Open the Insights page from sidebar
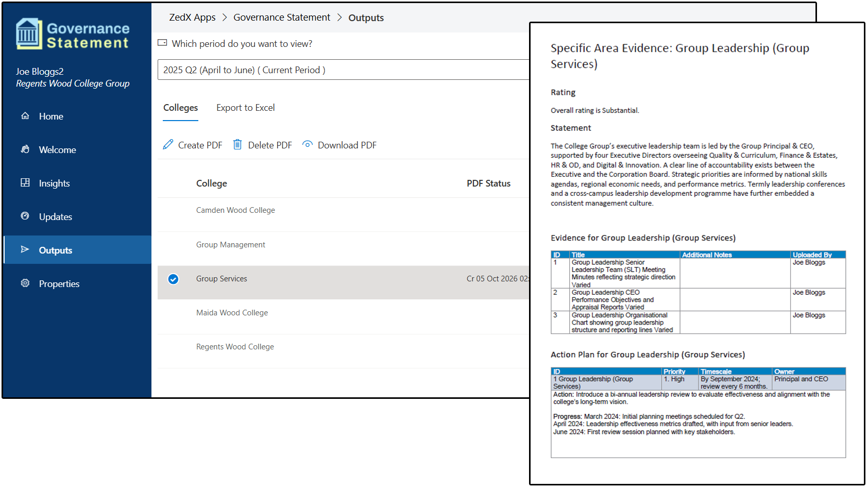Screen dimensions: 868x488 [x=77, y=183]
